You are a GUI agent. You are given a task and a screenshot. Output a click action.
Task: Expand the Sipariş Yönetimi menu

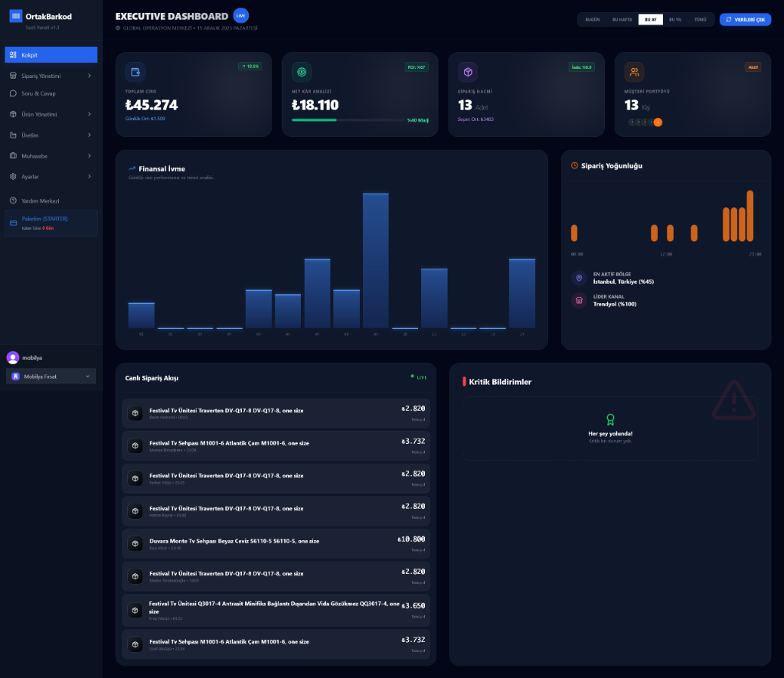click(51, 75)
